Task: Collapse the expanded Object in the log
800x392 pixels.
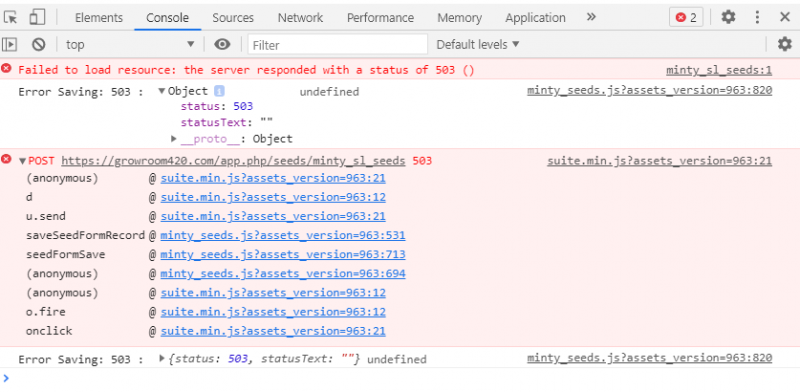Action: 161,91
